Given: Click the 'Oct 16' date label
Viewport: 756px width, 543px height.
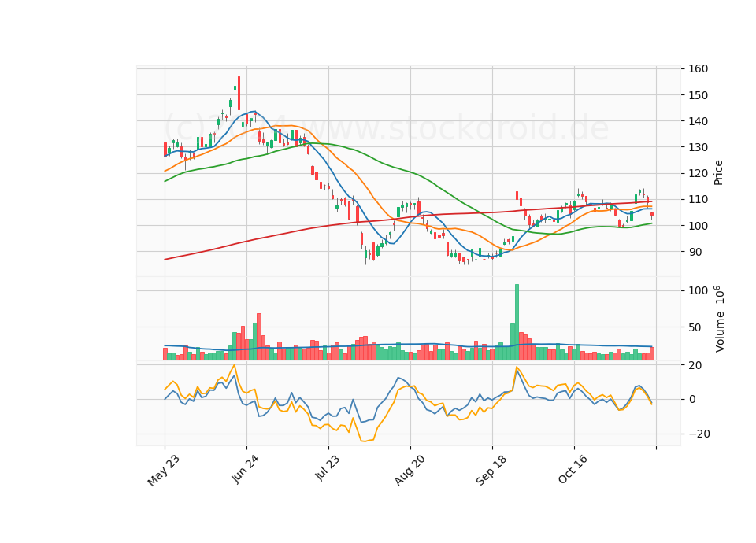Looking at the screenshot, I should (x=573, y=469).
